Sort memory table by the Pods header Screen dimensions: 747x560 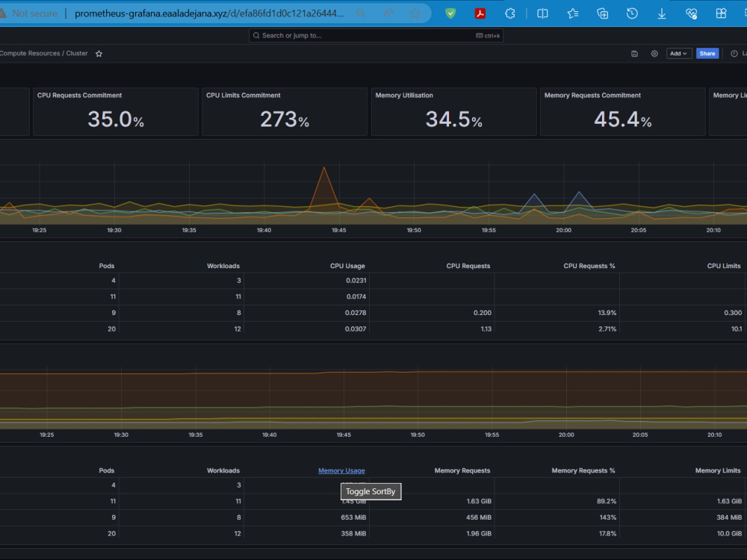tap(107, 470)
